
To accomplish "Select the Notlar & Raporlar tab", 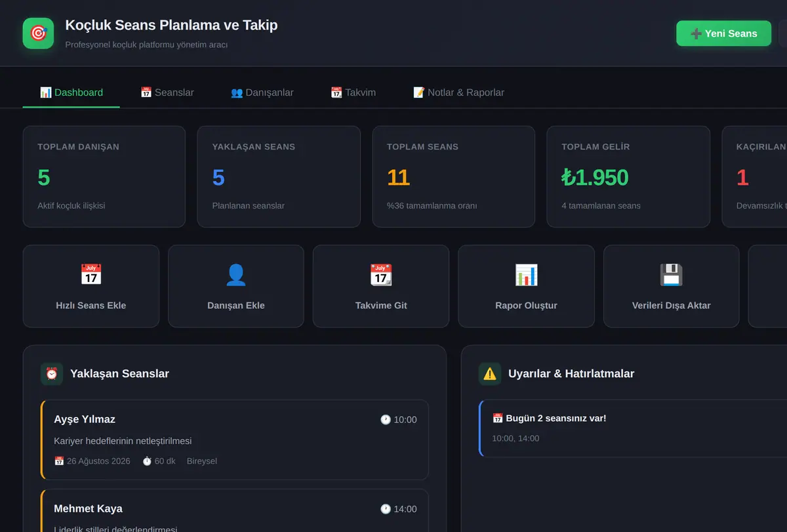I will (x=459, y=92).
